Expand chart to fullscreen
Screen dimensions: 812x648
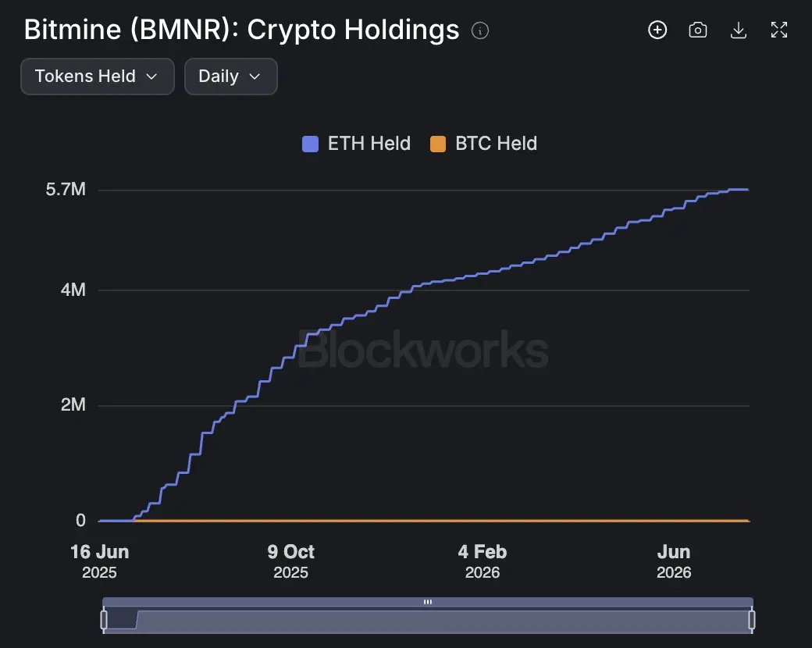coord(779,30)
